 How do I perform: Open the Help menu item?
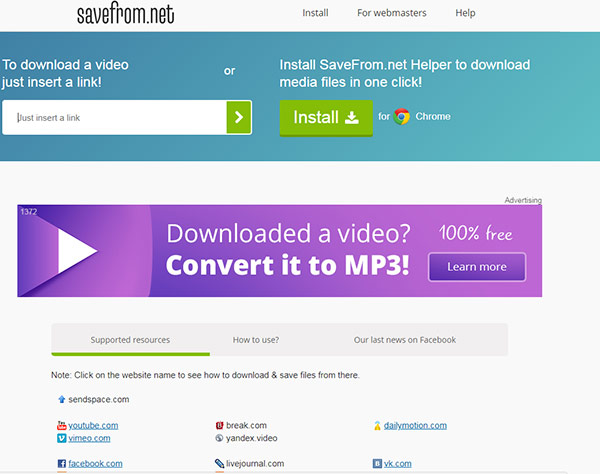465,13
